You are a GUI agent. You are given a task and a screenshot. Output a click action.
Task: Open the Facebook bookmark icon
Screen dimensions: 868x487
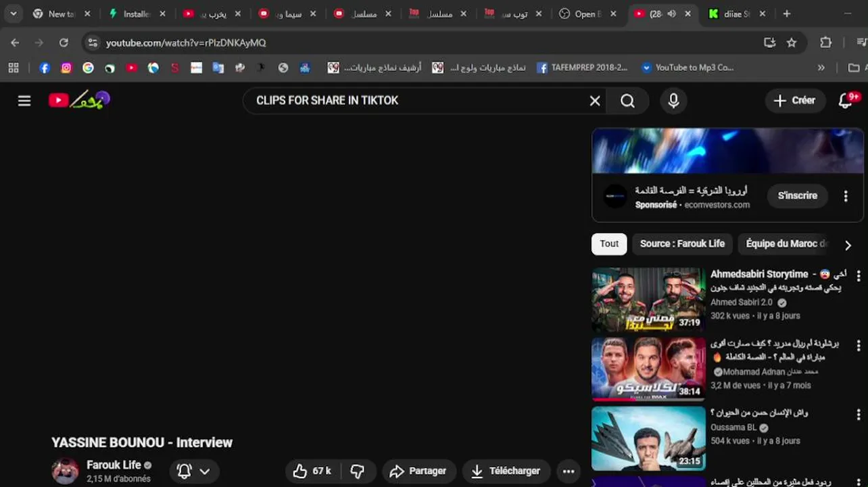pos(45,68)
